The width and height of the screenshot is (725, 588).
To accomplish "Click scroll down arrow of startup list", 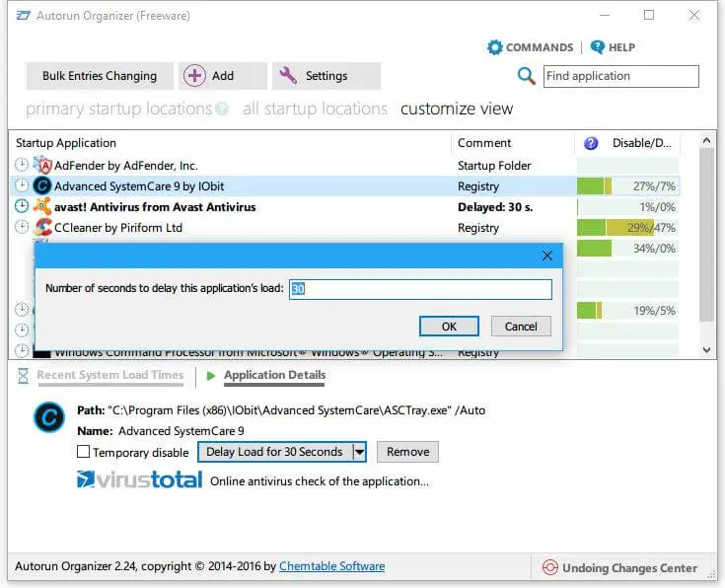I will 706,350.
